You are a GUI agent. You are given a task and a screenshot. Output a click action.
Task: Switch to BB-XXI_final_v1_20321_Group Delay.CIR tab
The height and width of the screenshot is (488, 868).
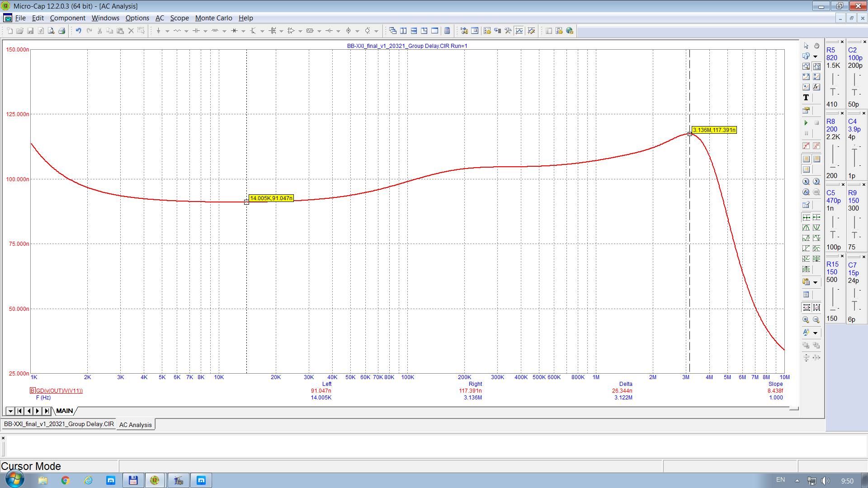(59, 424)
